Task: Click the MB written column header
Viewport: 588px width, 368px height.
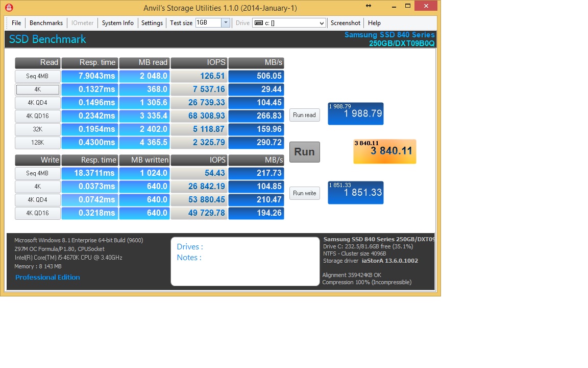Action: (144, 160)
